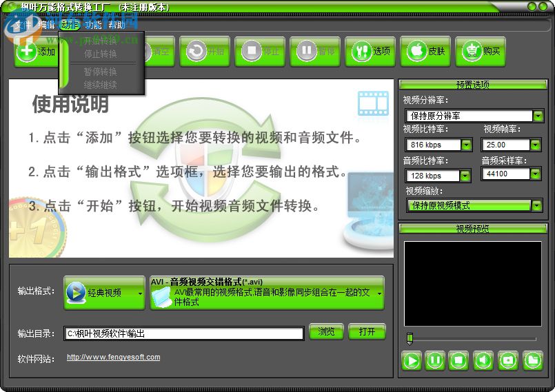Image resolution: width=555 pixels, height=392 pixels.
Task: Click the 停止 (Stop) toolbar button
Action: pyautogui.click(x=260, y=52)
